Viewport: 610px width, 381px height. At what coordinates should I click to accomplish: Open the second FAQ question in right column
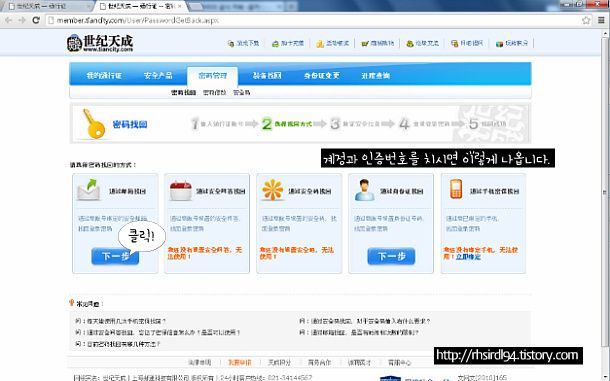click(359, 332)
